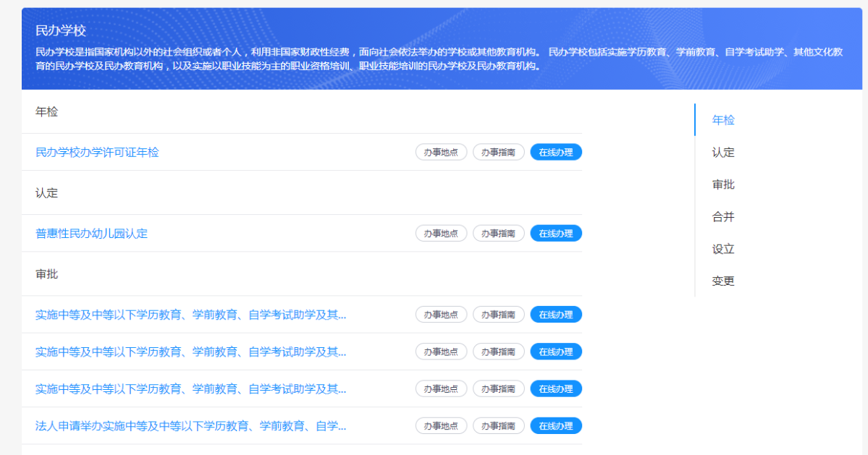
Task: Open the 法人申请举办实施中等及中等以下学历教育 link
Action: point(192,425)
